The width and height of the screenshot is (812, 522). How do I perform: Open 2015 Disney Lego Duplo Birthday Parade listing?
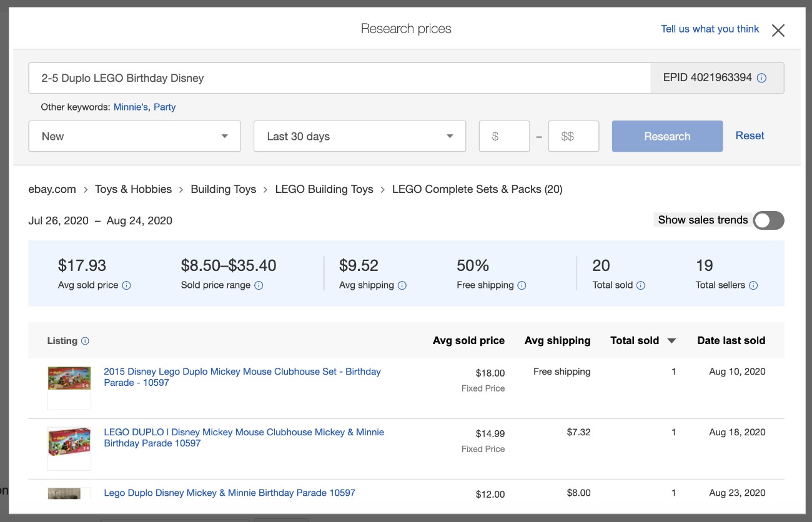pos(242,377)
